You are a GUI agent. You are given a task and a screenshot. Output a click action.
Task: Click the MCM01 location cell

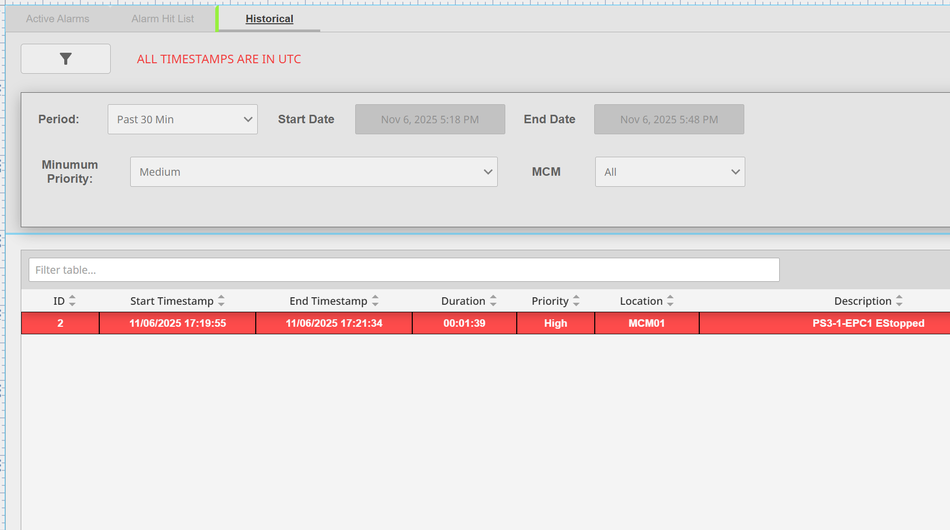(x=646, y=323)
